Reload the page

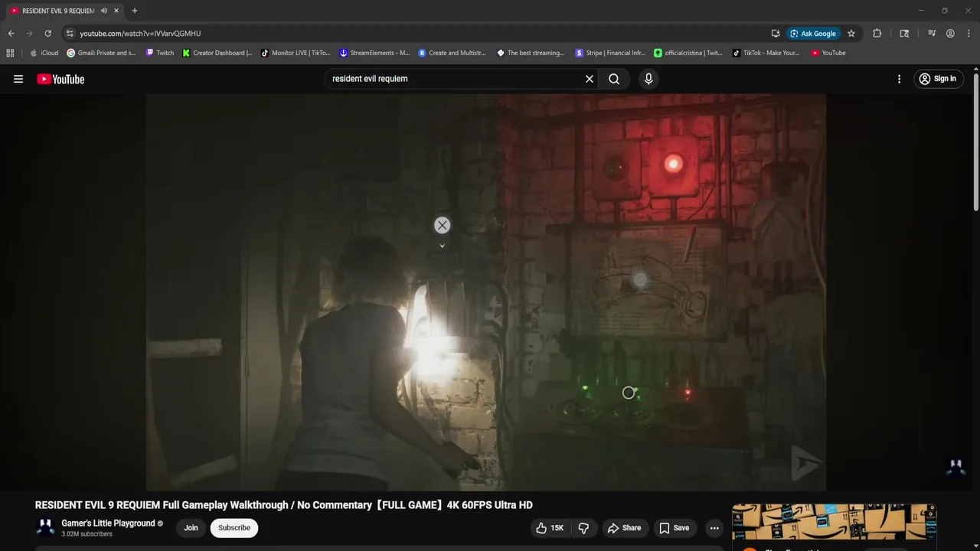pyautogui.click(x=47, y=34)
